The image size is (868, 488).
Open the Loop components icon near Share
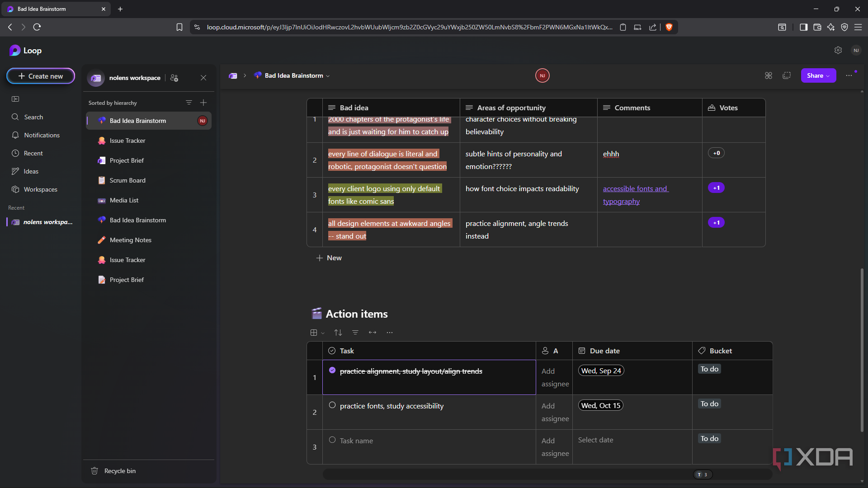tap(769, 75)
